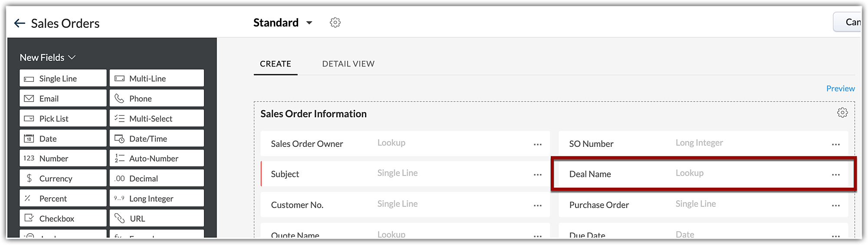Image resolution: width=868 pixels, height=245 pixels.
Task: Select the Email field type icon
Action: point(29,99)
